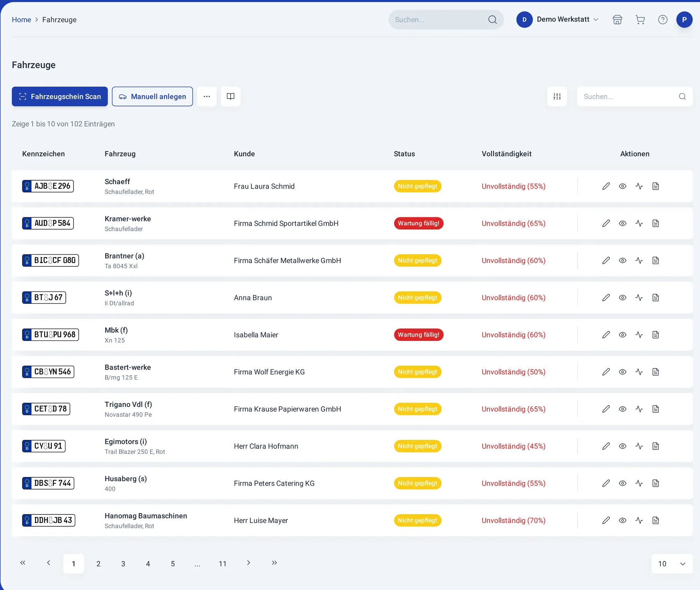This screenshot has width=700, height=590.
Task: Go to pagination page 2
Action: 98,563
